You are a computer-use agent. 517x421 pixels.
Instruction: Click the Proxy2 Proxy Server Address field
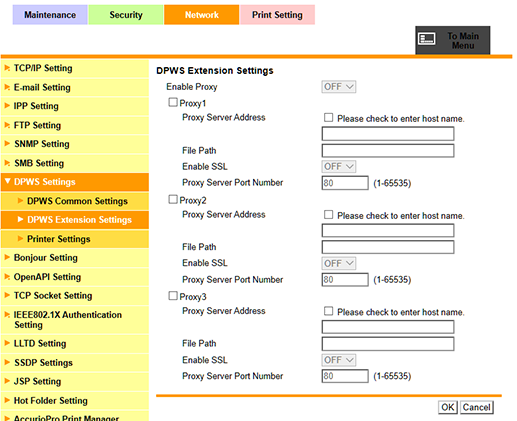[388, 230]
